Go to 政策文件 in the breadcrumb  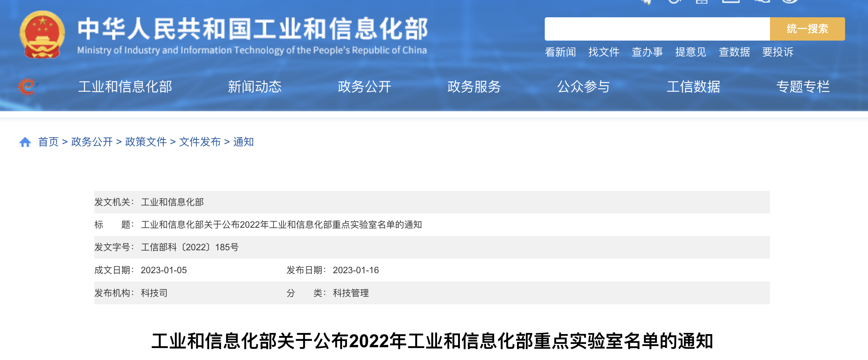point(146,142)
